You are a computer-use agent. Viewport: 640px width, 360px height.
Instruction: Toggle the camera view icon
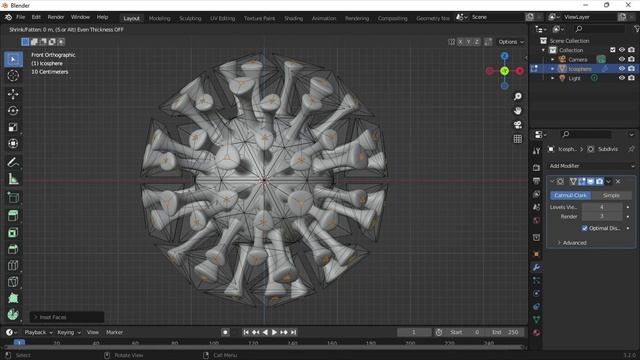pyautogui.click(x=518, y=125)
